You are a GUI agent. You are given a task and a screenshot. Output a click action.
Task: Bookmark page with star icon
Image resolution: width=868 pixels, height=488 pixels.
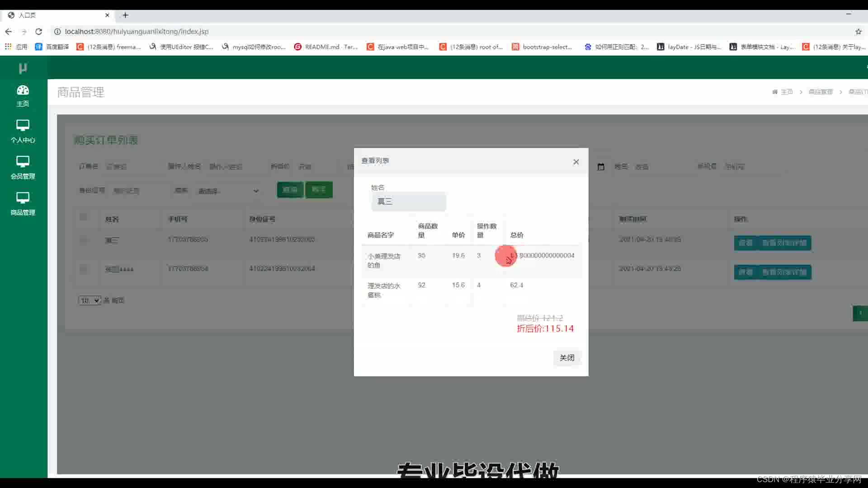[858, 32]
